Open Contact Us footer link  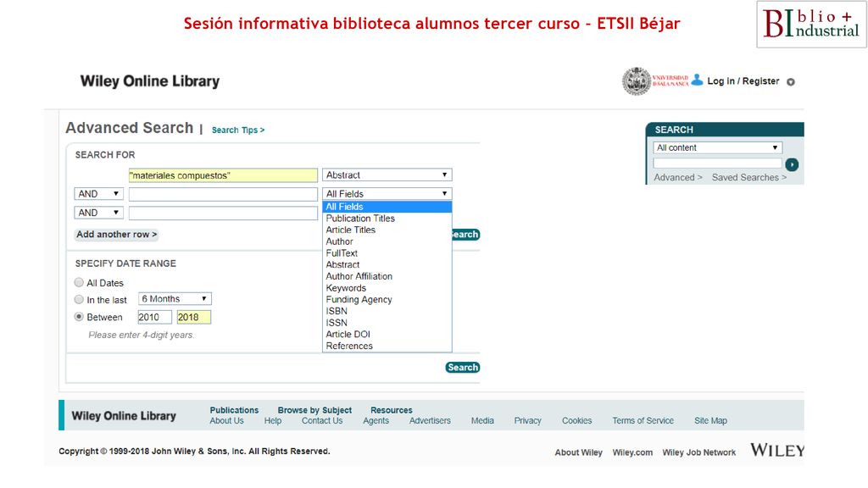click(x=322, y=420)
